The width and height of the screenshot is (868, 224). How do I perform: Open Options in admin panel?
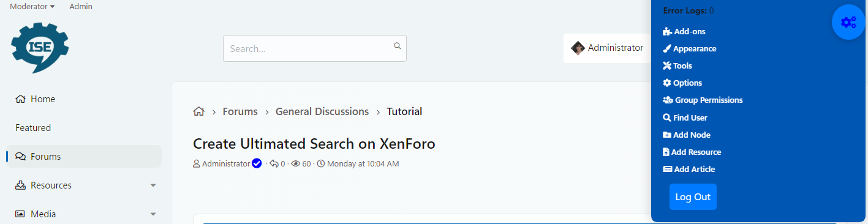682,83
